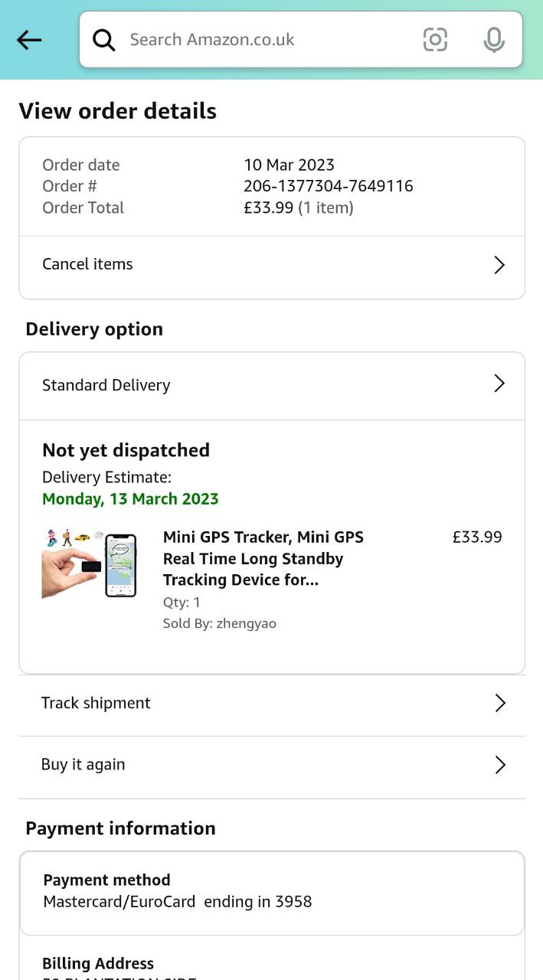Select Cancel items option
Viewport: 543px width, 980px height.
(87, 264)
